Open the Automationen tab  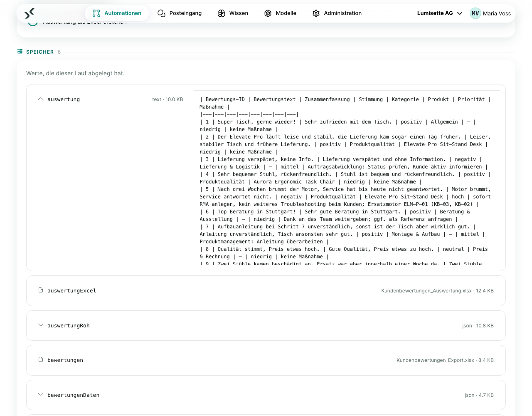pyautogui.click(x=117, y=13)
